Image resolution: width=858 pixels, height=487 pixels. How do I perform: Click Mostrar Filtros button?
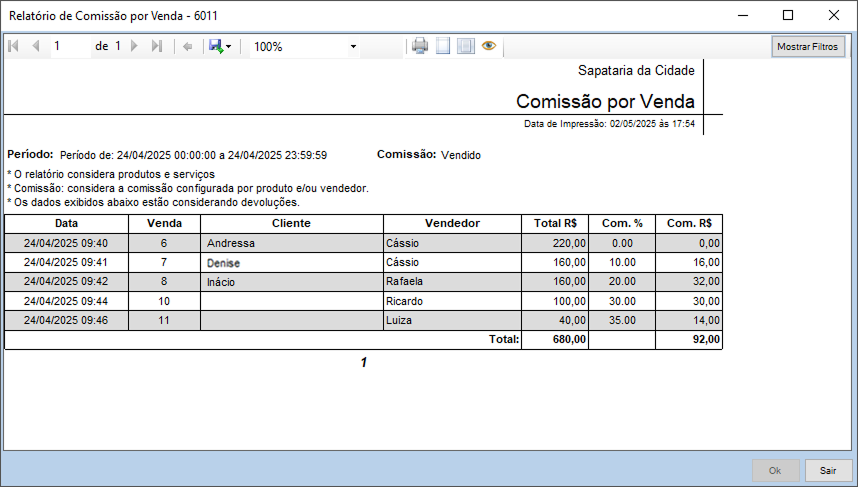pyautogui.click(x=809, y=47)
